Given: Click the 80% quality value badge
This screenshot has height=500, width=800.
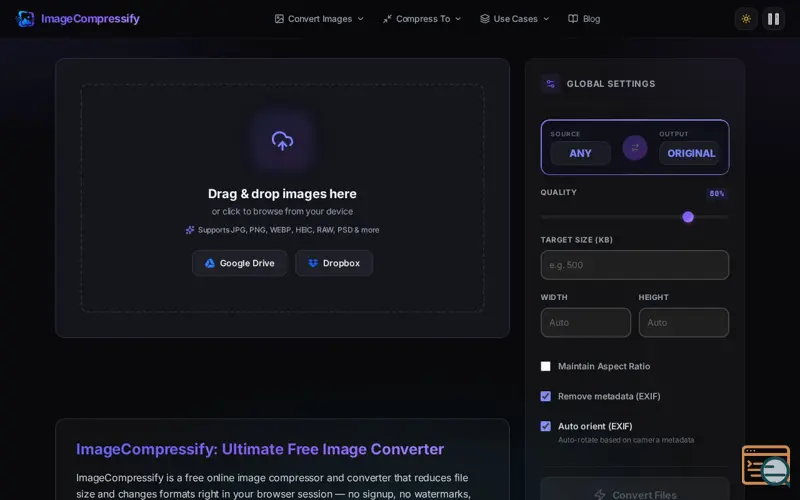Looking at the screenshot, I should [x=716, y=193].
